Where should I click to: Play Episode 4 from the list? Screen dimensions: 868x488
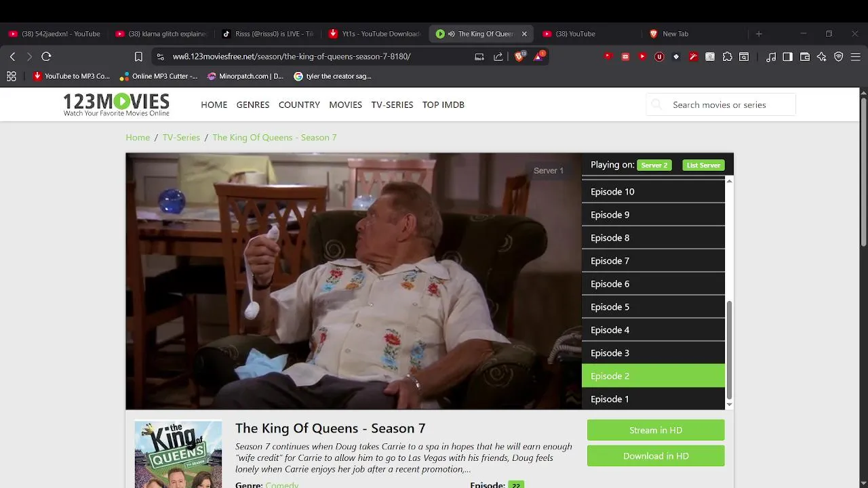[x=653, y=330]
